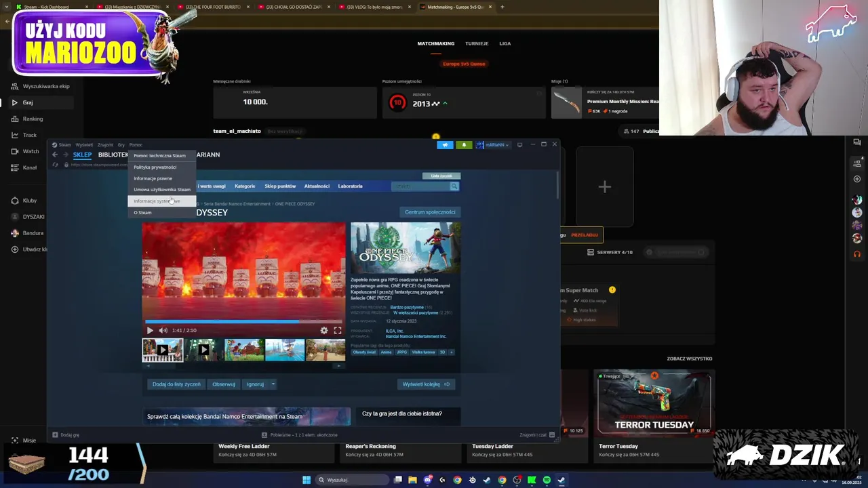This screenshot has height=488, width=868.
Task: Open the Gry menu
Action: [x=121, y=144]
